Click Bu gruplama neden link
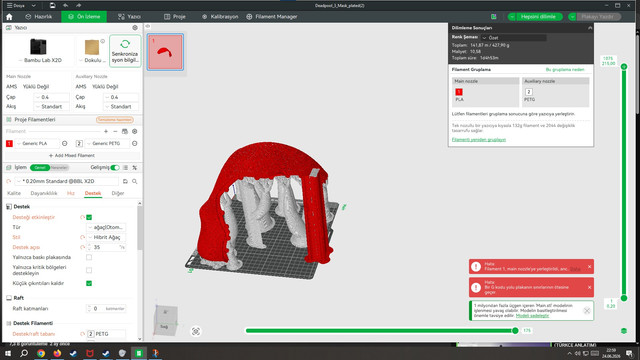Screen dimensions: 640x360 (565, 70)
